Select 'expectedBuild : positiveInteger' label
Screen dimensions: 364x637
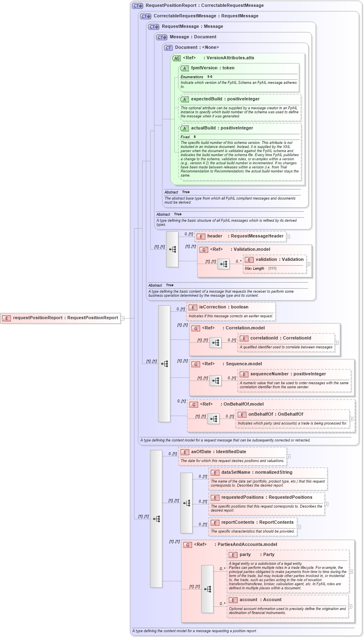point(225,99)
